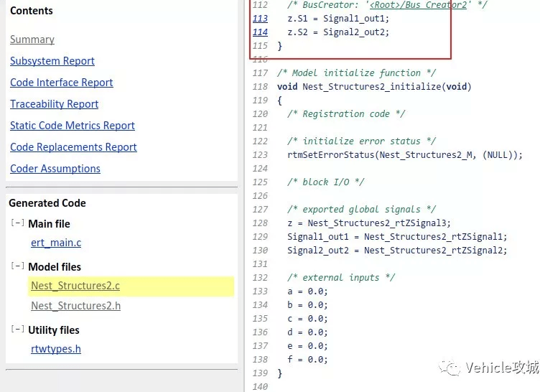
Task: Click 'z.S2 = Signal2_out2;' statement
Action: click(338, 32)
